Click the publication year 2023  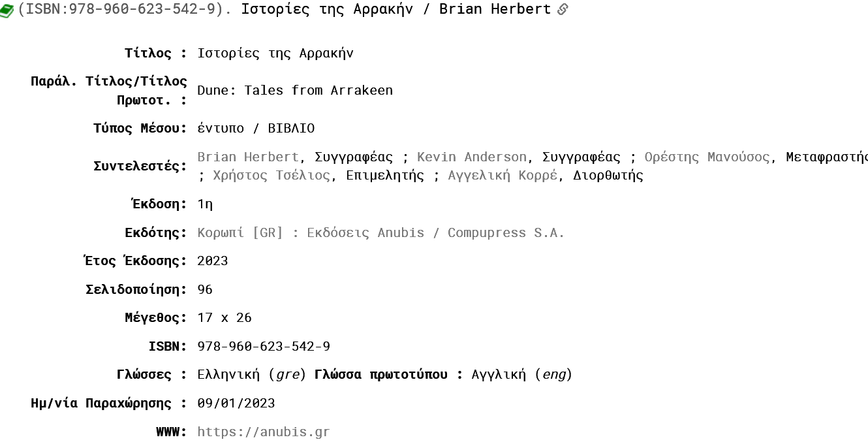(x=213, y=261)
